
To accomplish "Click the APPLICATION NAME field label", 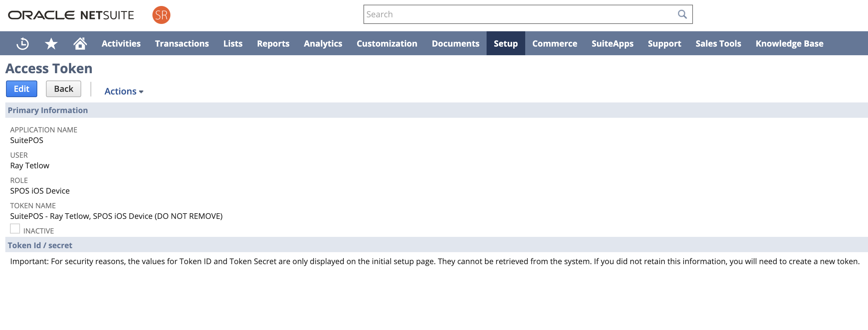I will (x=44, y=130).
